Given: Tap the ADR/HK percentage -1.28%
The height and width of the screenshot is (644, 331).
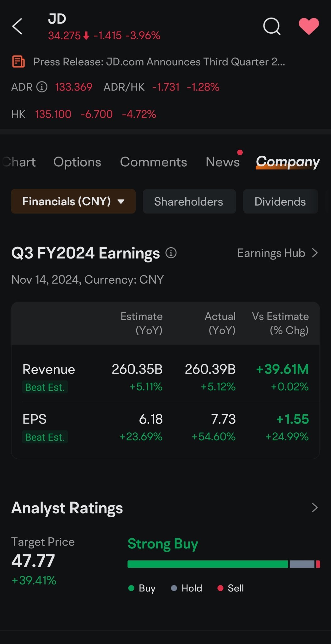Looking at the screenshot, I should (x=203, y=87).
